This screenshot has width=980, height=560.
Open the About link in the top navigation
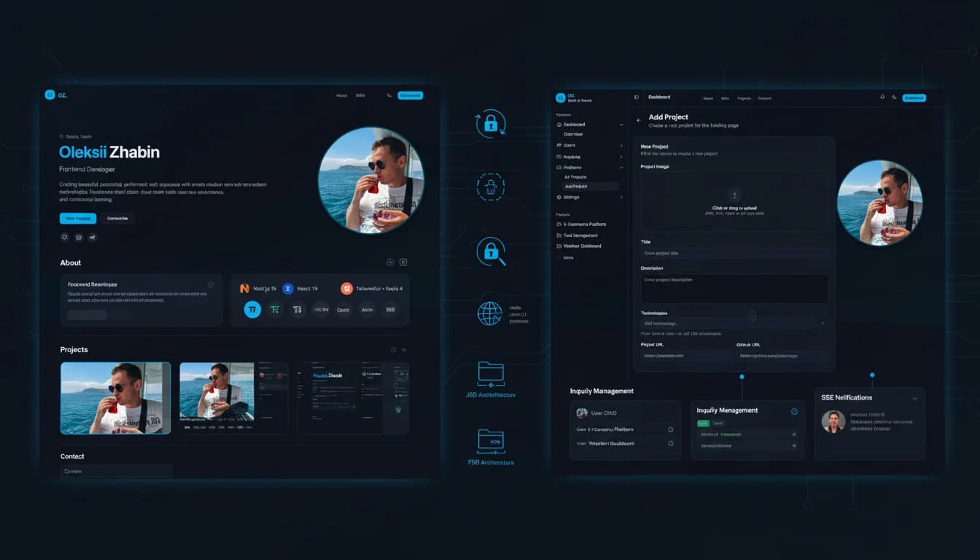pyautogui.click(x=341, y=95)
